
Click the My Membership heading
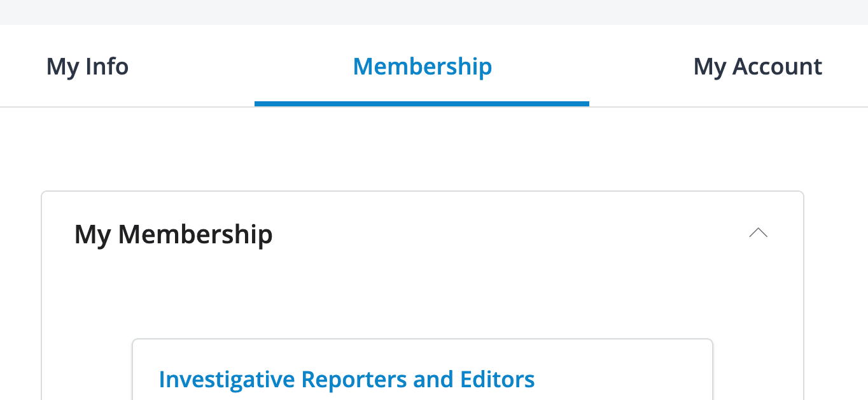(173, 234)
